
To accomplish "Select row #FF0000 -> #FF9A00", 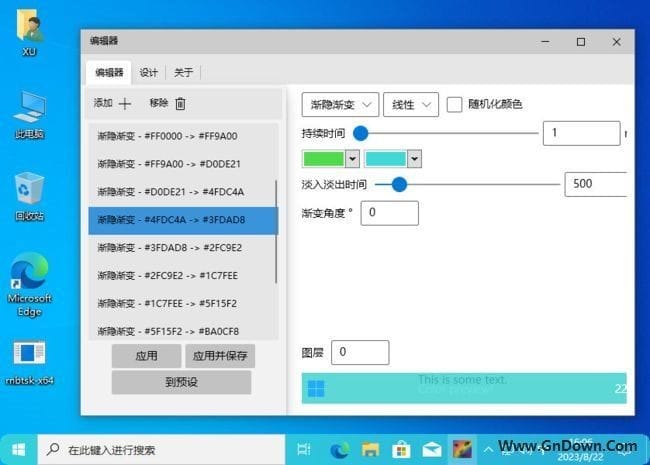I will pyautogui.click(x=183, y=136).
